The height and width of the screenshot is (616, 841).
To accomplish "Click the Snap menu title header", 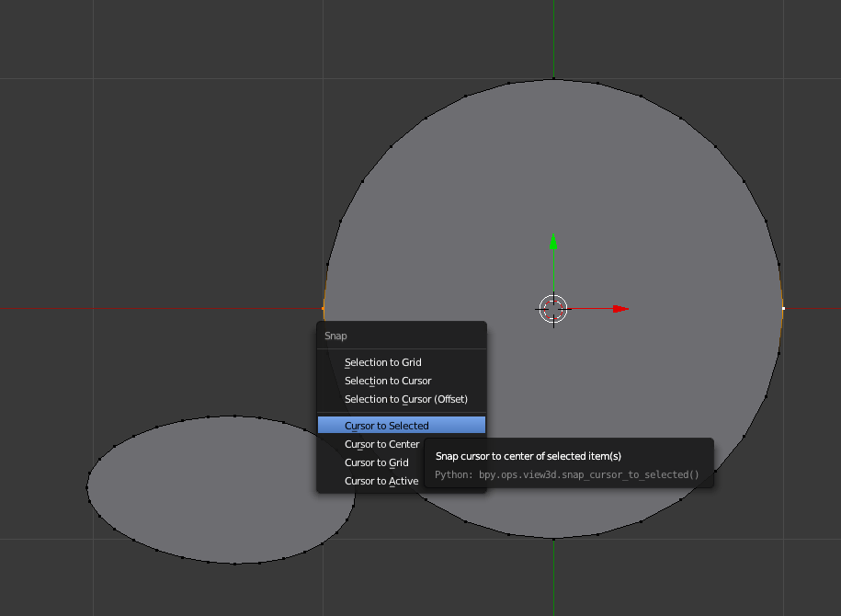I will click(335, 336).
